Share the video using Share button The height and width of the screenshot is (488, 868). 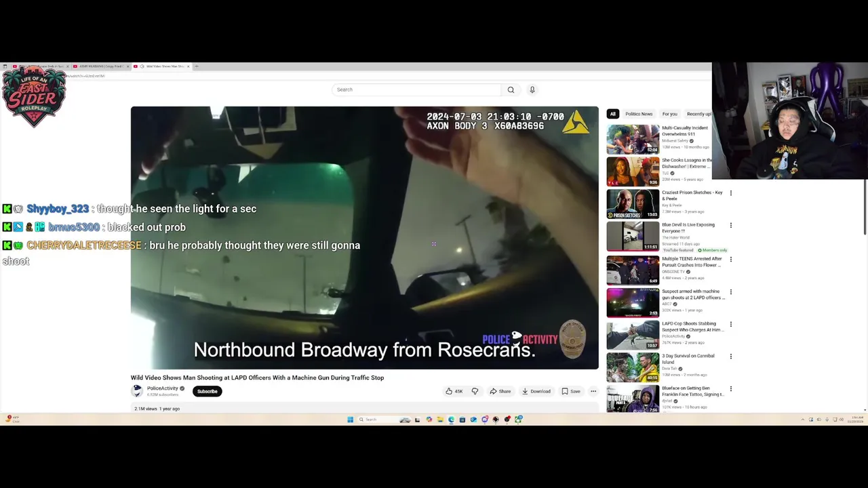pos(500,391)
